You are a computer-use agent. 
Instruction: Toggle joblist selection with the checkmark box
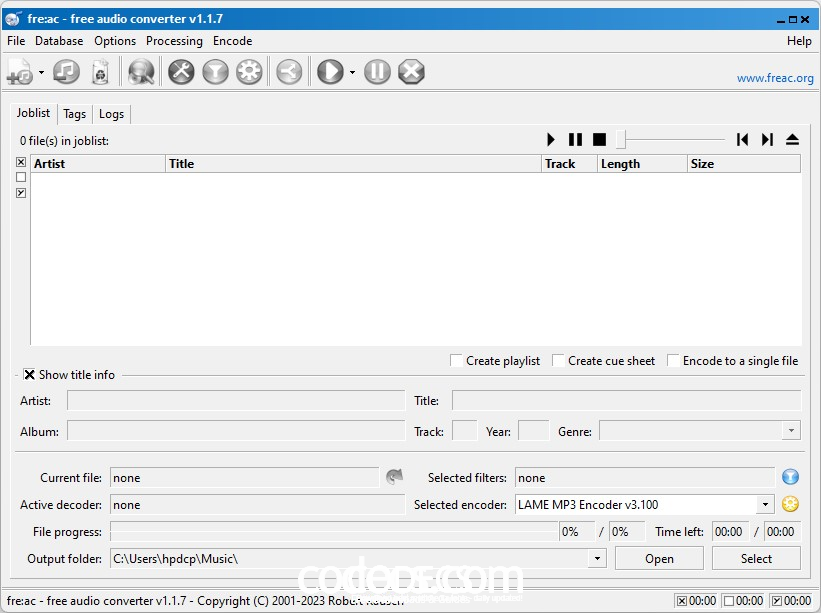coord(21,193)
